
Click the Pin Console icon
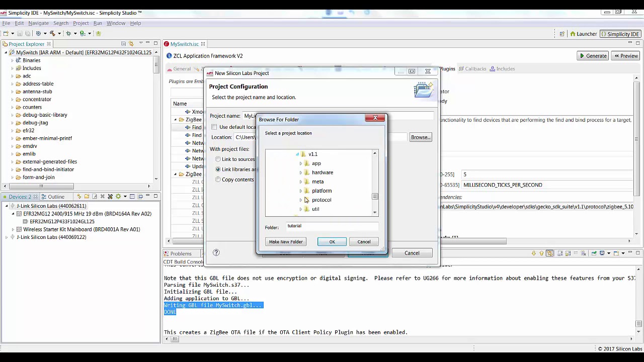pyautogui.click(x=594, y=253)
